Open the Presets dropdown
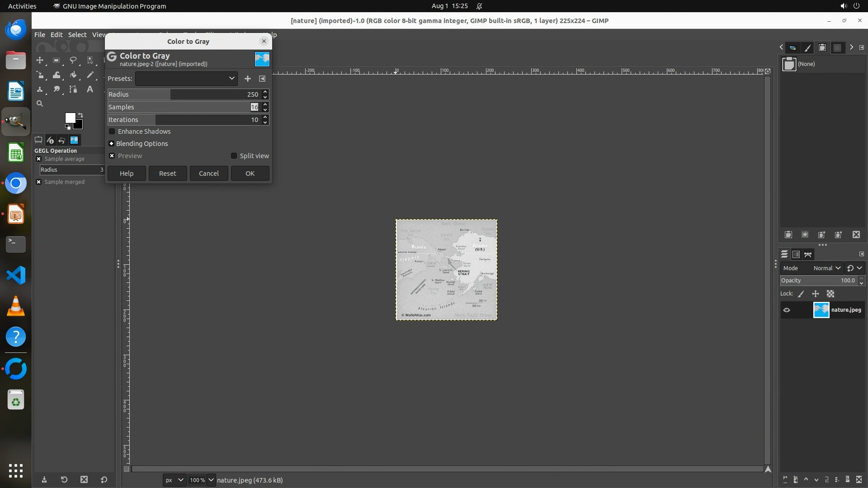This screenshot has height=488, width=868. (x=186, y=79)
